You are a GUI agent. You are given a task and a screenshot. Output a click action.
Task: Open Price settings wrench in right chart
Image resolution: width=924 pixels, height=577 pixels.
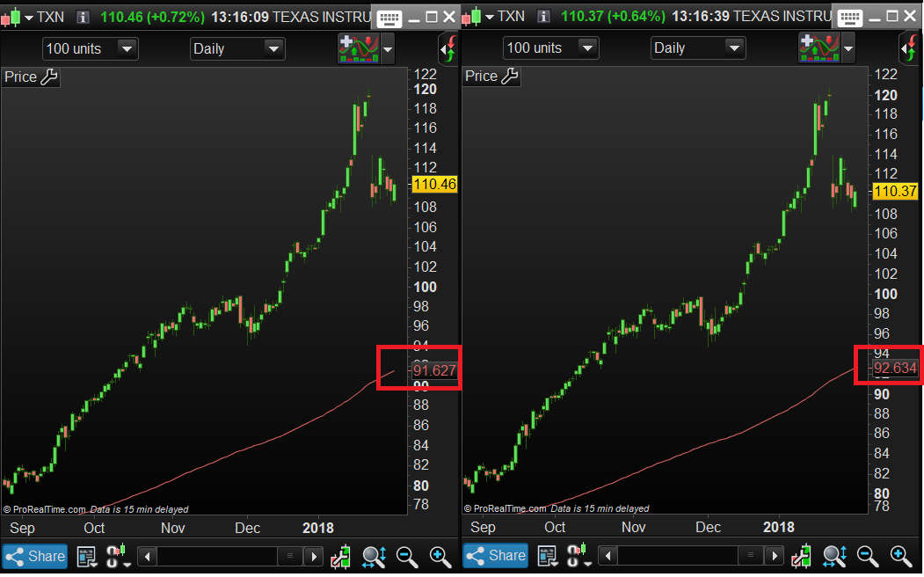(510, 76)
